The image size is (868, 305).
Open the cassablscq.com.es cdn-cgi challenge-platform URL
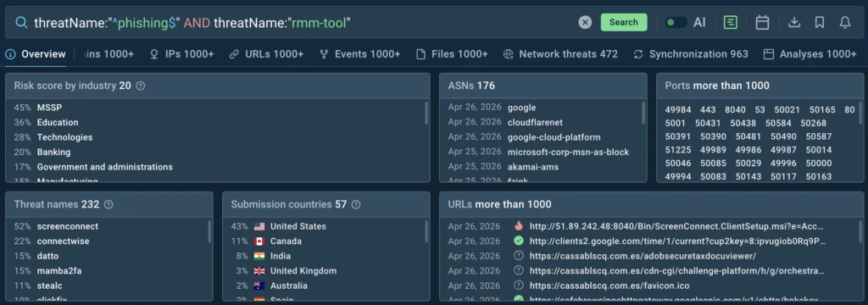tap(677, 271)
